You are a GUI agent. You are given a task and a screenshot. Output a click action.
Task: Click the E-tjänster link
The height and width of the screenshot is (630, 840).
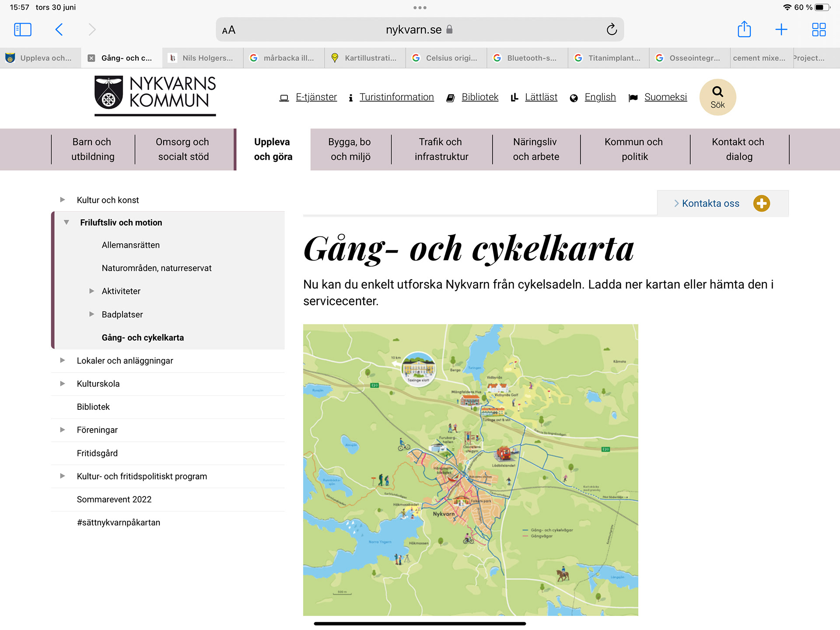[x=316, y=97]
